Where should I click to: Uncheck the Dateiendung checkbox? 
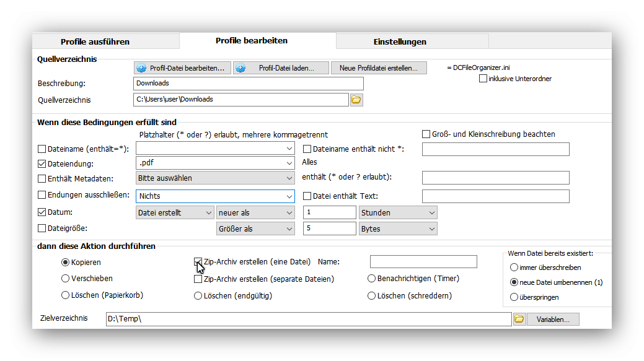pos(42,164)
